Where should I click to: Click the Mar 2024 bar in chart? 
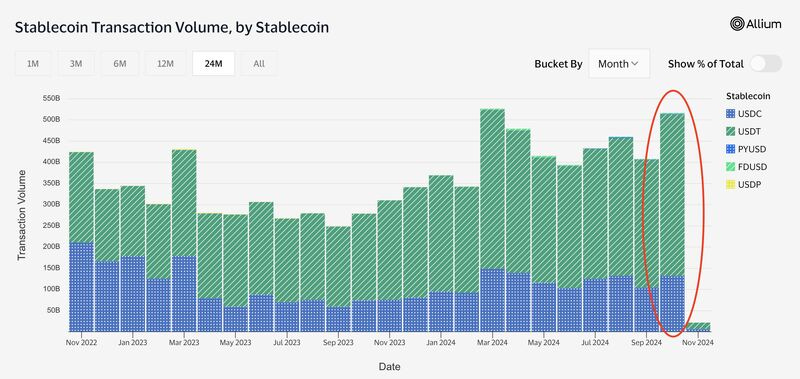click(x=492, y=220)
